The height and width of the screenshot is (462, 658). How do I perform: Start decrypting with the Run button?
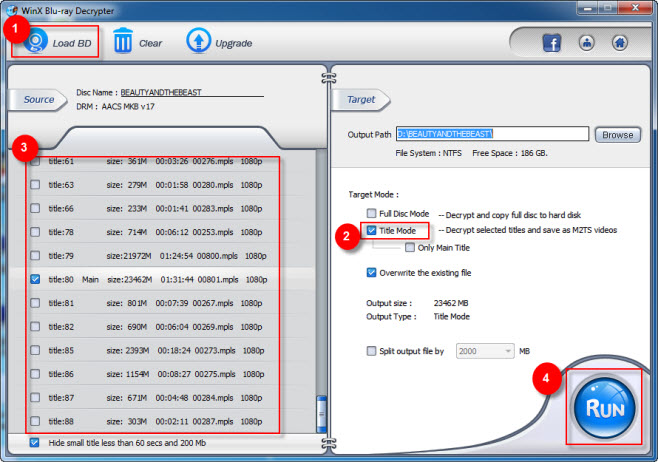coord(604,407)
